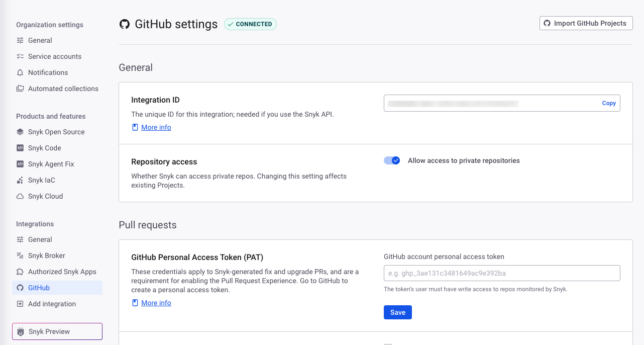Open General under Organization settings
Screen dimensions: 644x345
(x=40, y=40)
